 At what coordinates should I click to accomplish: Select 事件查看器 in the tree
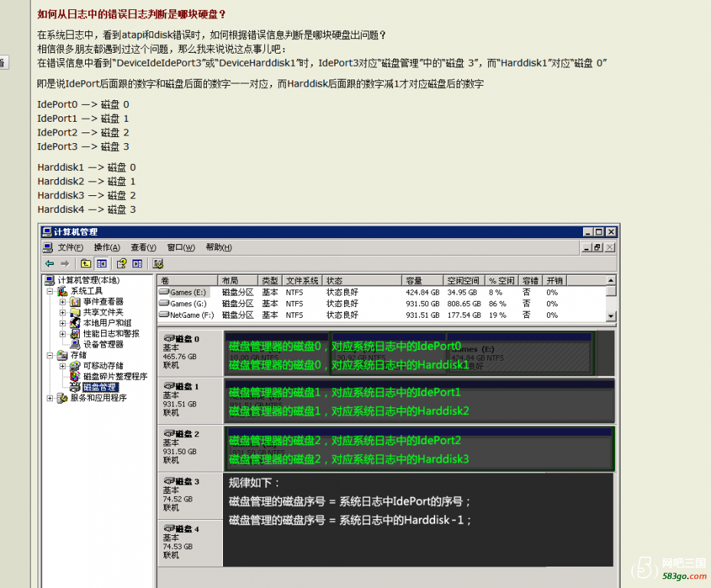(103, 302)
